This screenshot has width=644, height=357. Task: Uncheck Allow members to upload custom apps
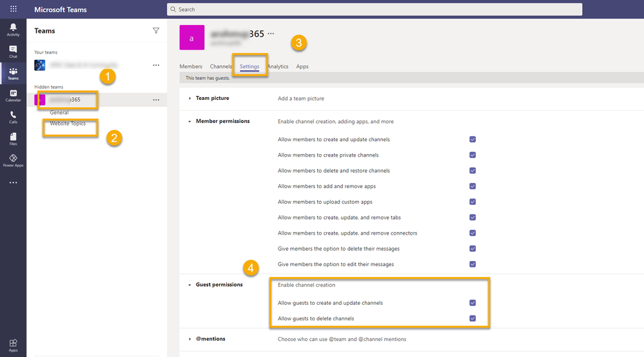click(473, 202)
